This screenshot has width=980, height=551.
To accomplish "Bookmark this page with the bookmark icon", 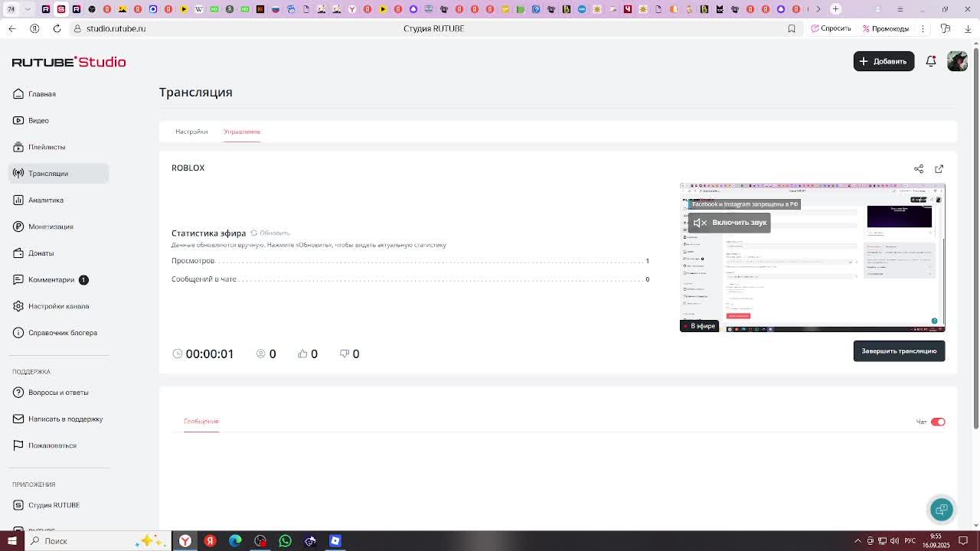I will tap(792, 28).
